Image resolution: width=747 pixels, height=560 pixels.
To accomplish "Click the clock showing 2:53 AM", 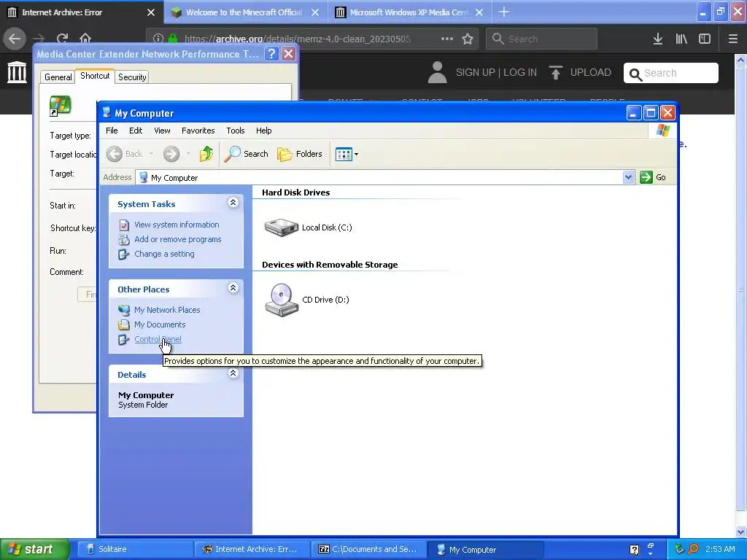I will (x=720, y=549).
